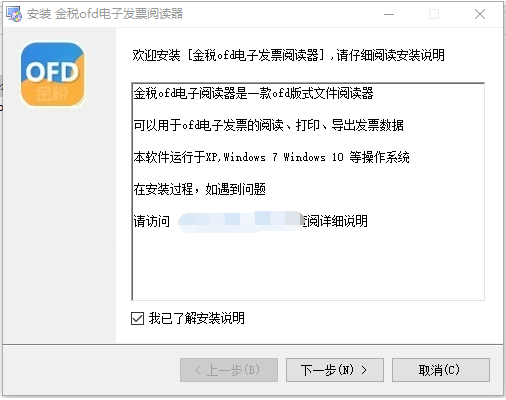
Task: Click the line 在安装过程，如遇到问题
Action: [x=199, y=189]
